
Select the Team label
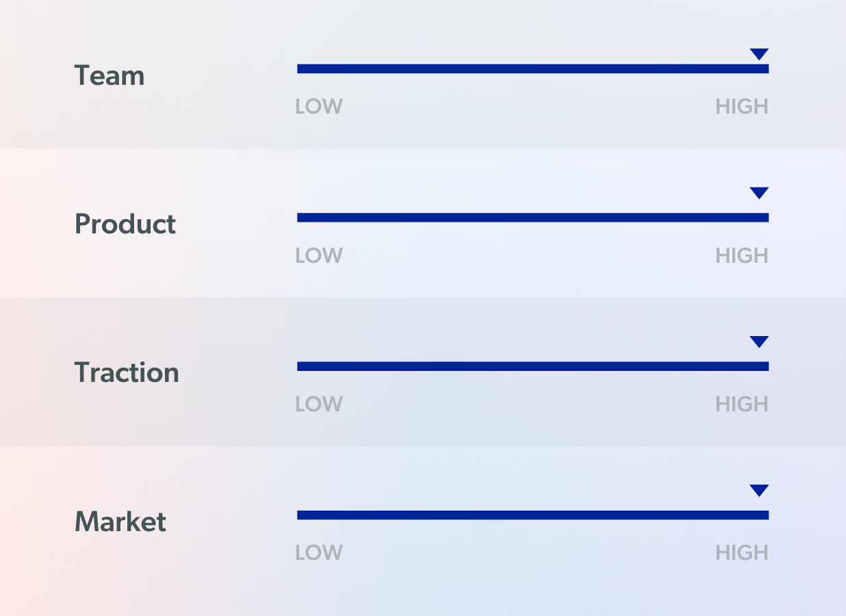coord(110,75)
